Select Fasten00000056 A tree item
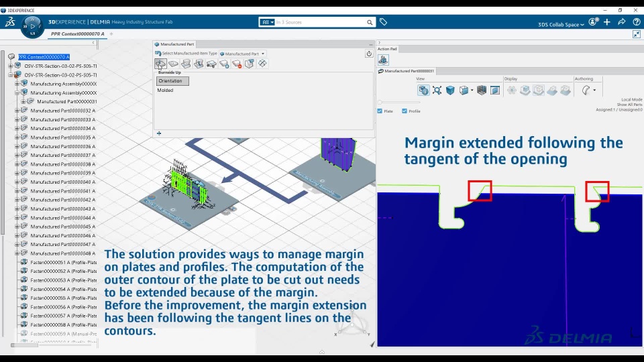Viewport: 644px width, 362px height. click(x=64, y=307)
